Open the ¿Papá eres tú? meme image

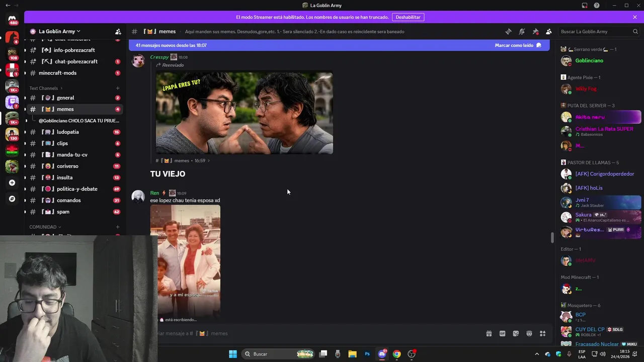point(244,113)
